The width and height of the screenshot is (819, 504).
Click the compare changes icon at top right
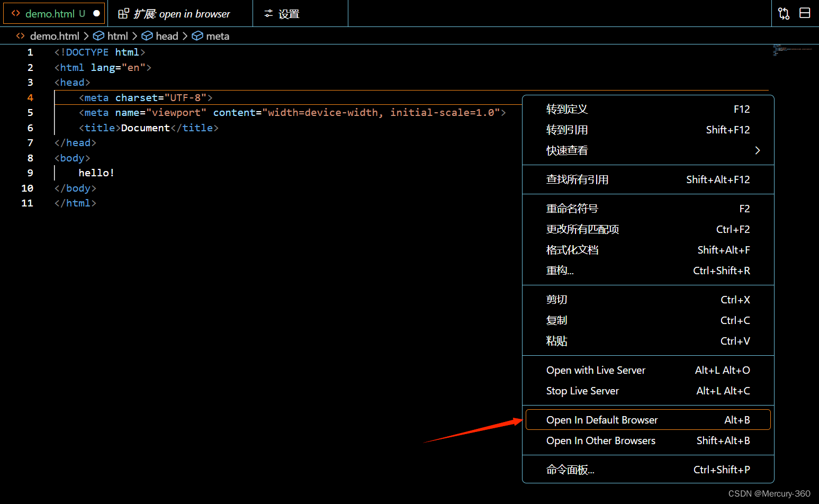coord(784,13)
